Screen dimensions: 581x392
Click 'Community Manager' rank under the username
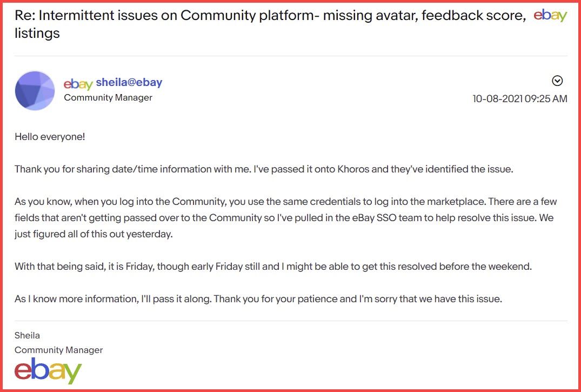click(x=108, y=97)
